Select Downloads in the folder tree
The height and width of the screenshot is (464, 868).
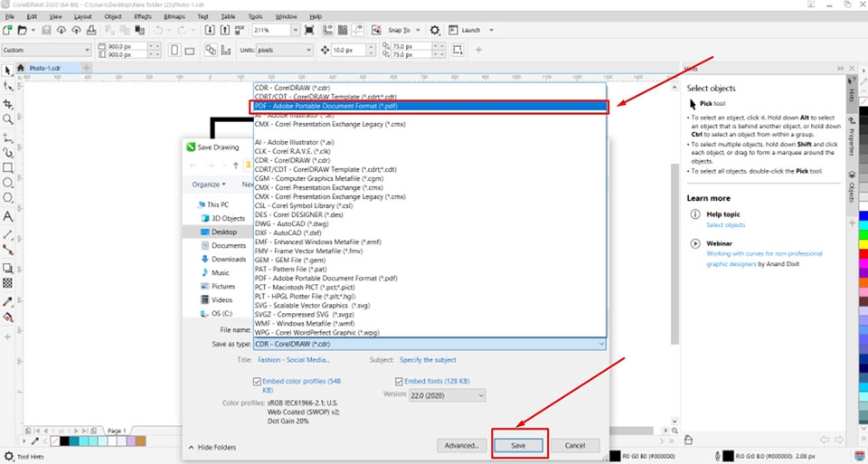[x=228, y=259]
